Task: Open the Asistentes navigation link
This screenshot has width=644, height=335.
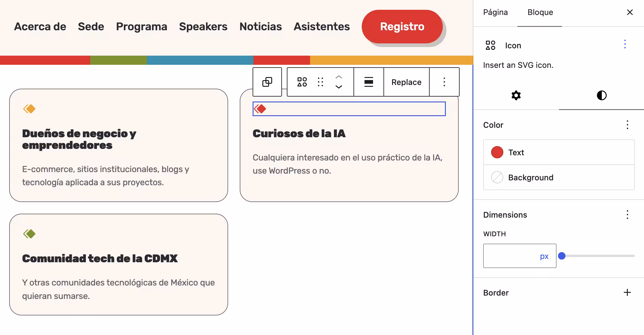Action: coord(322,27)
